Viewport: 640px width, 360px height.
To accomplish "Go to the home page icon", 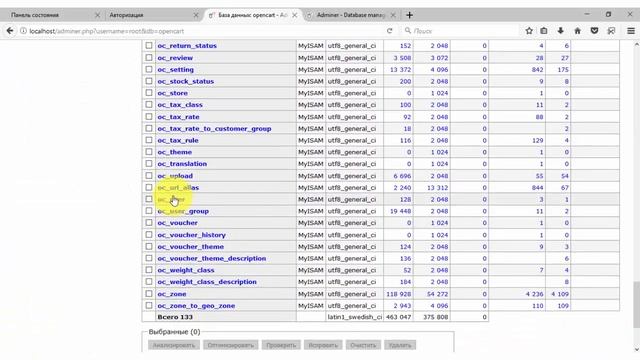I will pos(577,31).
